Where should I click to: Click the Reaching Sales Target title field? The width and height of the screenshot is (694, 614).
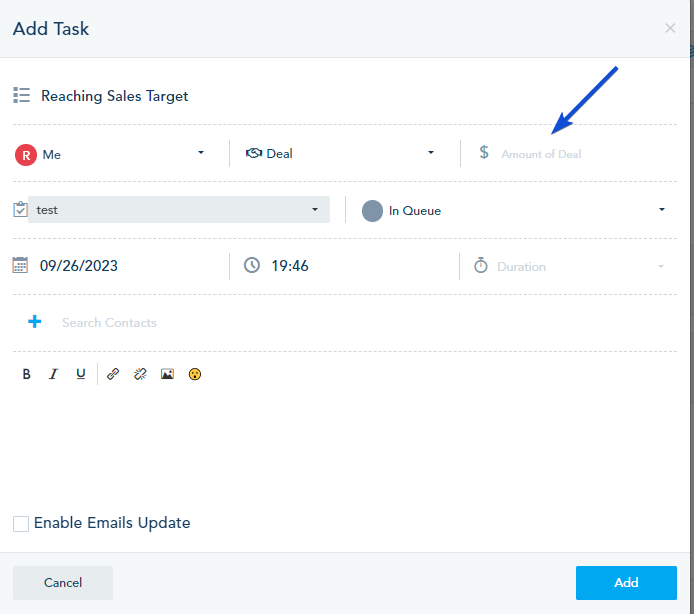click(356, 96)
